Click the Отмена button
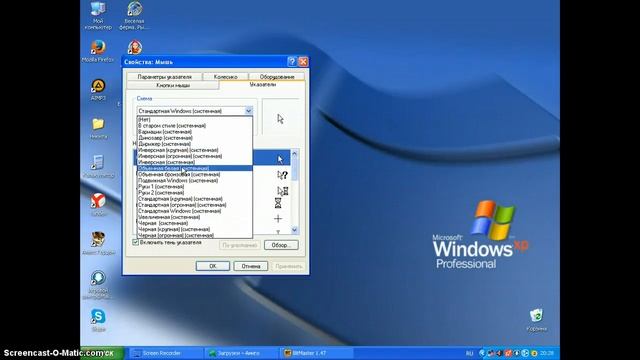 click(x=251, y=266)
